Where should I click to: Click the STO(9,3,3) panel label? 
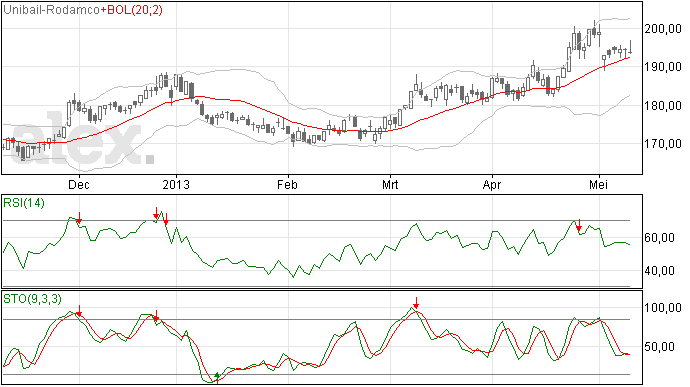coord(32,299)
